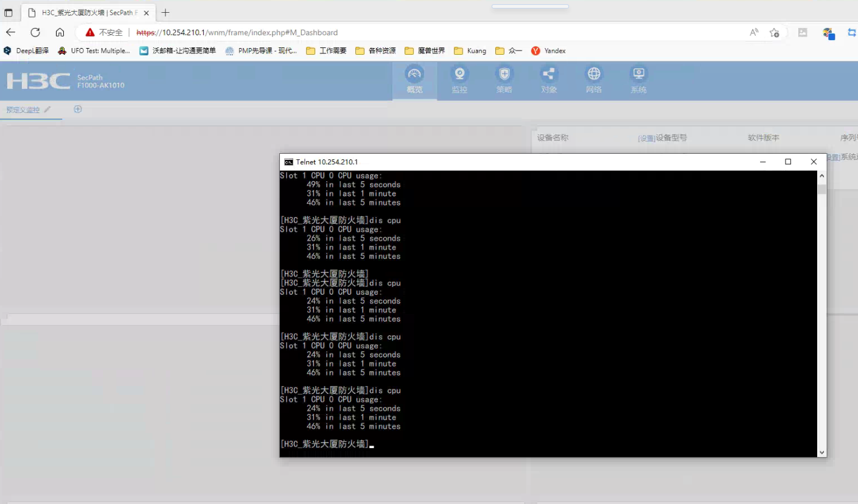Open the colorful extension icon in Edge toolbar
Viewport: 858px width, 504px height.
click(828, 32)
